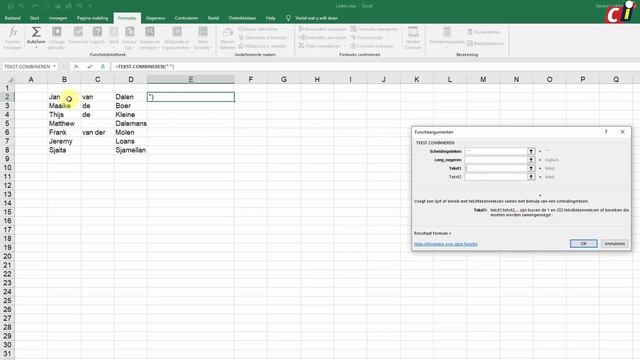
Task: Select cell D2 containing Dalen
Action: pyautogui.click(x=131, y=97)
